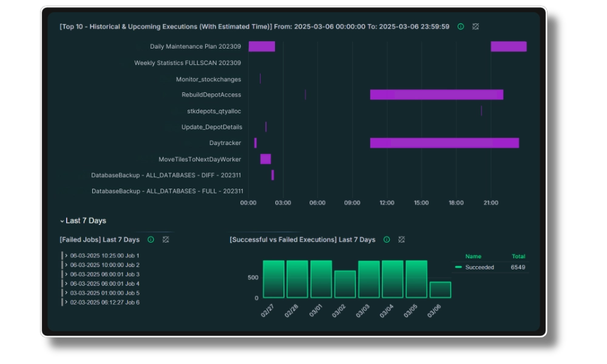The width and height of the screenshot is (607, 364).
Task: Collapse the Last 7 Days section
Action: click(x=62, y=221)
